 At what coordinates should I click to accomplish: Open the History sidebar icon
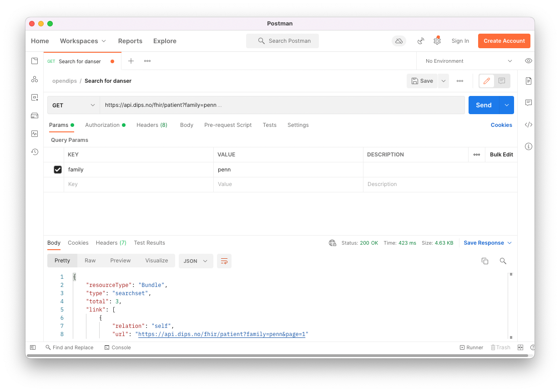[x=35, y=152]
